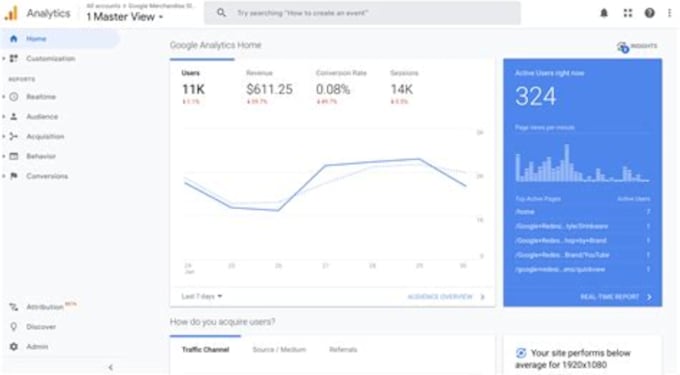The height and width of the screenshot is (375, 680).
Task: Click the Real-Time Report arrow chevron
Action: pyautogui.click(x=649, y=297)
